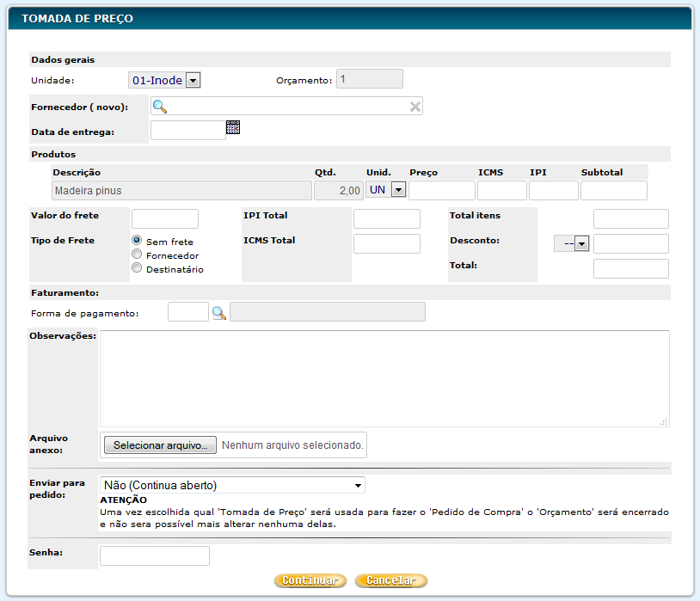Image resolution: width=700 pixels, height=601 pixels.
Task: Click inside the Observações text area
Action: coord(384,378)
